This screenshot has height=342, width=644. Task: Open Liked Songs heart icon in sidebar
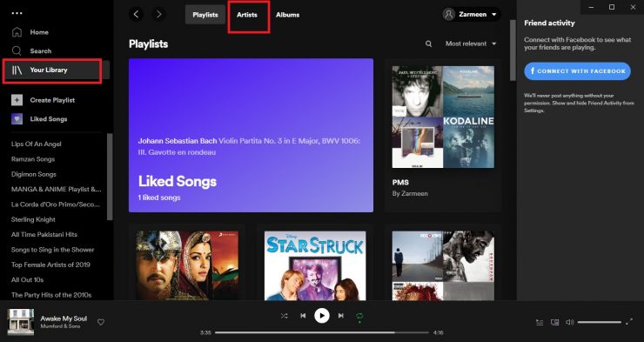point(17,118)
